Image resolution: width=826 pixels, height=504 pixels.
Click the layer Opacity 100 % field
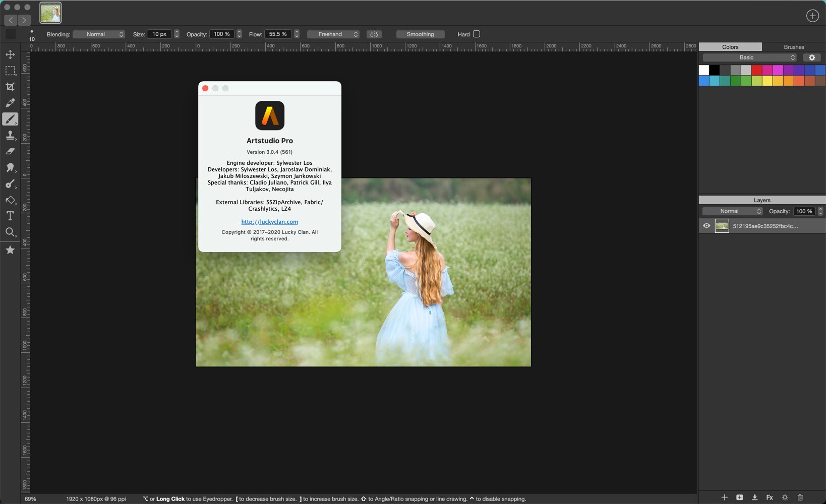(x=804, y=211)
